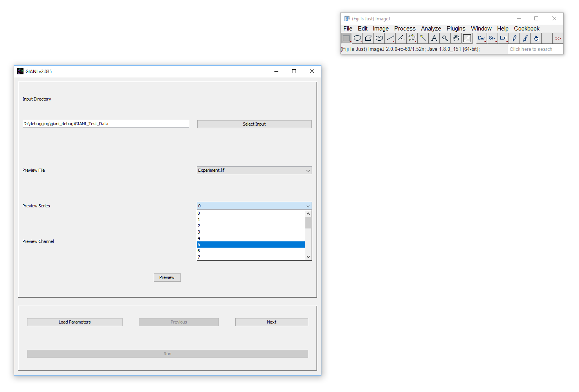Select the Rectangle selection tool in ImageJ
The height and width of the screenshot is (392, 579).
[346, 38]
